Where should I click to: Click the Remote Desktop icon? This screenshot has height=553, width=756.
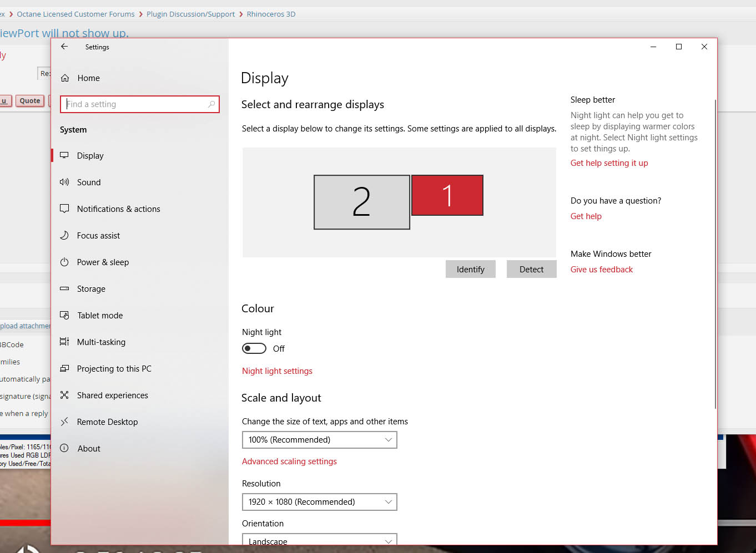point(64,422)
